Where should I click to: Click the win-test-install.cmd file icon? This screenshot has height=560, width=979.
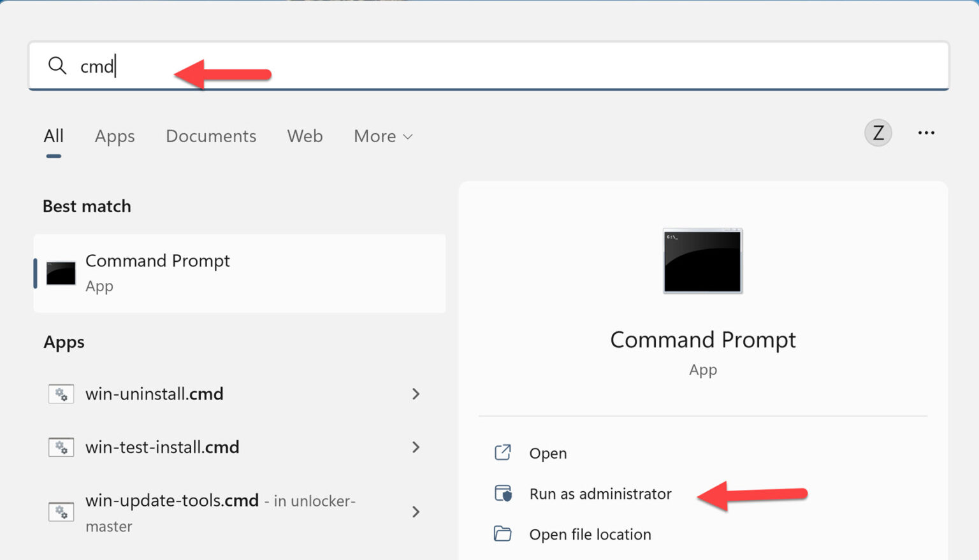pos(61,447)
